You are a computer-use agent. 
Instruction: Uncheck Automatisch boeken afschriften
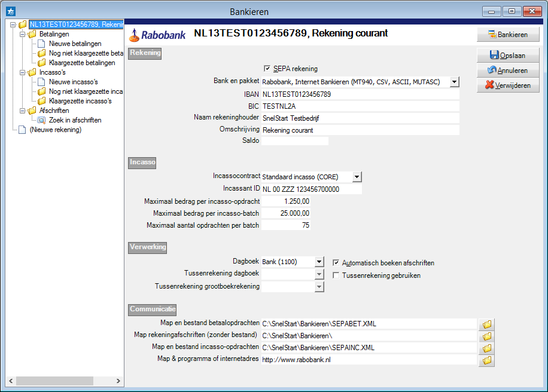pyautogui.click(x=336, y=262)
